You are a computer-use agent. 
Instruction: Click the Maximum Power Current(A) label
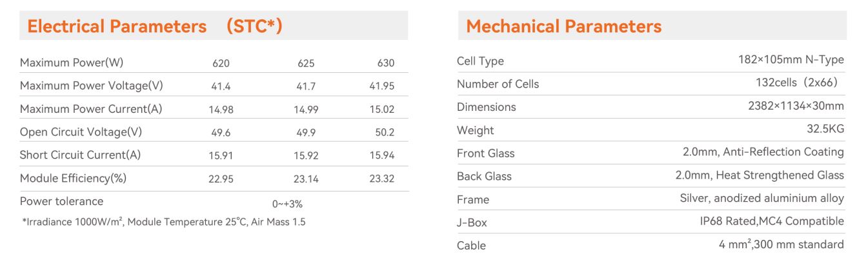91,109
